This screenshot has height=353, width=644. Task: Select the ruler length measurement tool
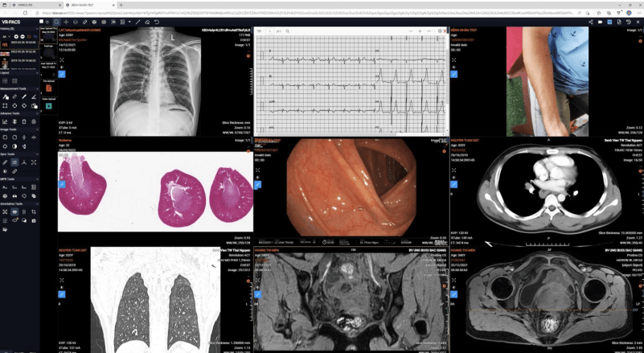tap(14, 96)
